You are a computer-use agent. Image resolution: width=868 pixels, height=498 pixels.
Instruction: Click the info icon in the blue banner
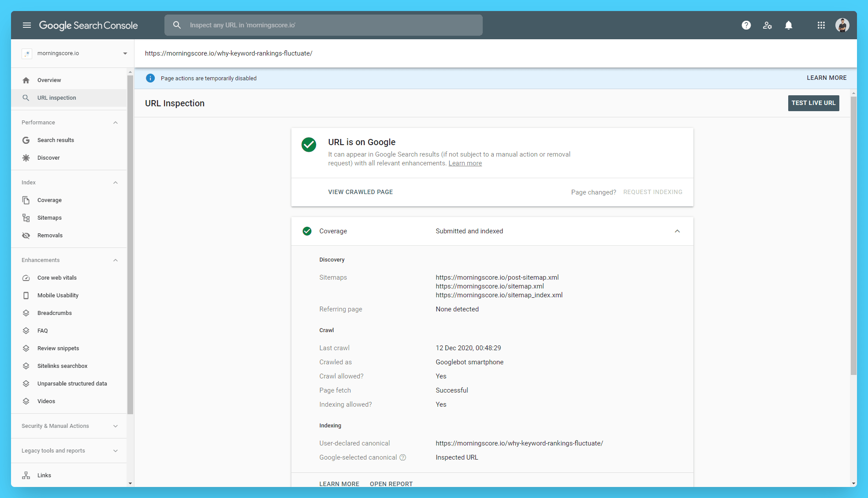[x=150, y=78]
